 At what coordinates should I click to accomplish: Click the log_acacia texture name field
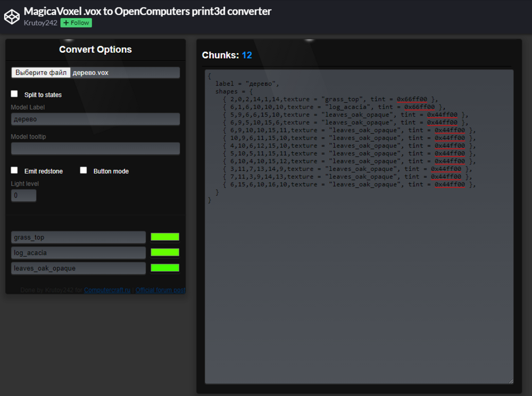(78, 253)
